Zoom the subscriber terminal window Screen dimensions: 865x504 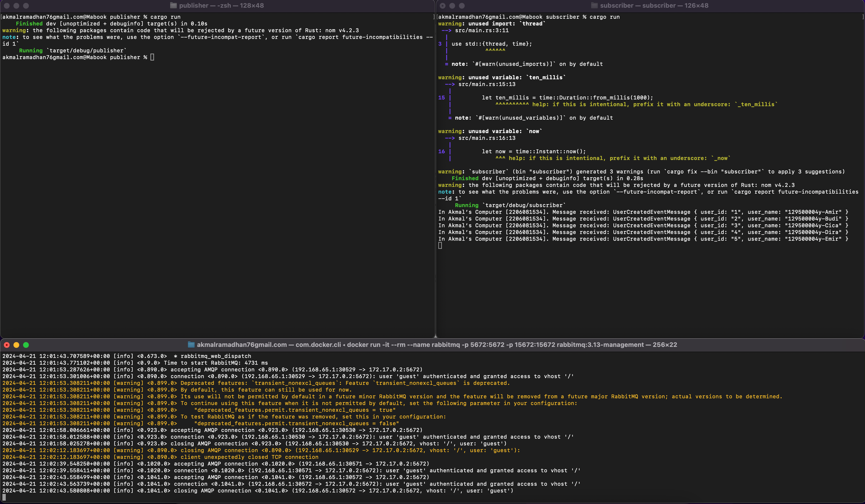click(462, 6)
